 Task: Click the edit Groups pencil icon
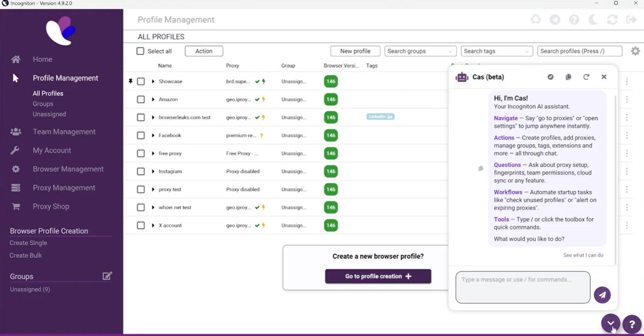[x=107, y=276]
